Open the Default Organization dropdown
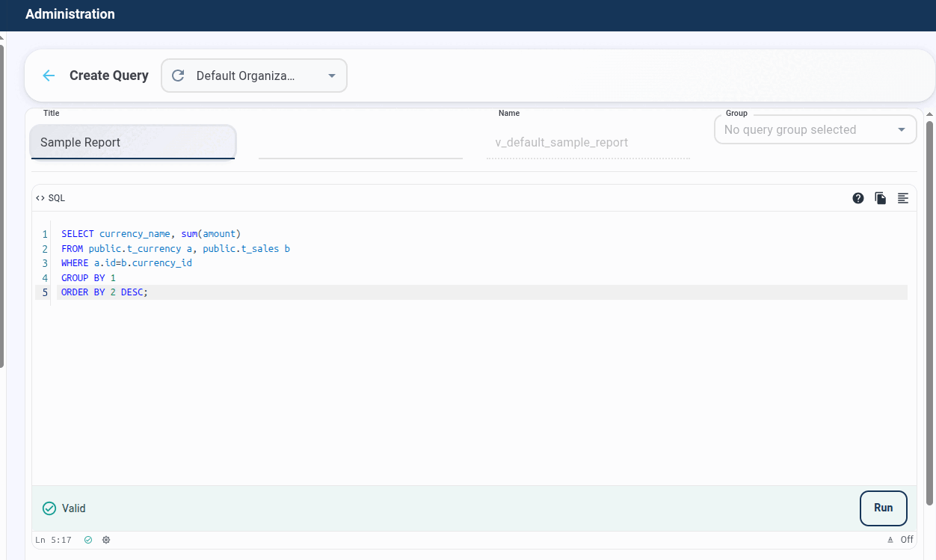This screenshot has width=936, height=560. pyautogui.click(x=254, y=76)
